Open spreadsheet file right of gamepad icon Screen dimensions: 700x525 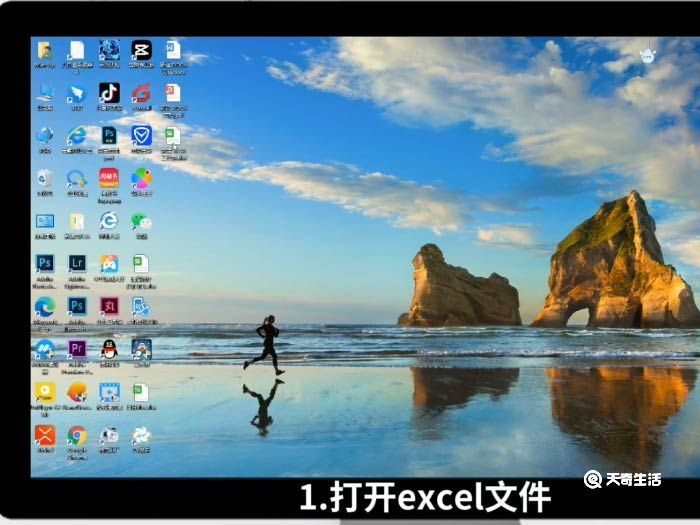click(141, 263)
